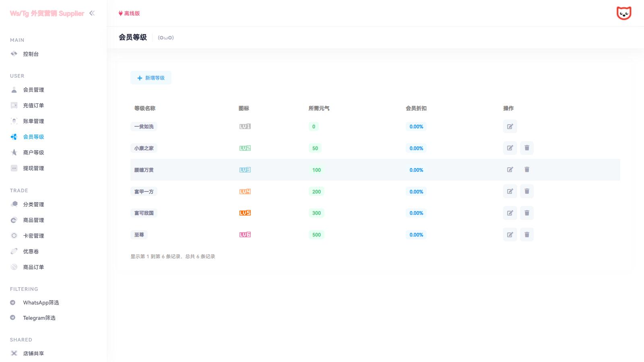Click the LV5 level badge icon

point(245,213)
